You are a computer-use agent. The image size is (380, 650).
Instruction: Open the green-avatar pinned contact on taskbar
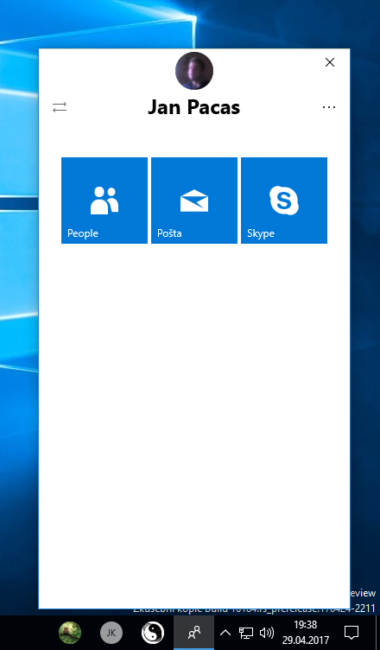pos(70,633)
